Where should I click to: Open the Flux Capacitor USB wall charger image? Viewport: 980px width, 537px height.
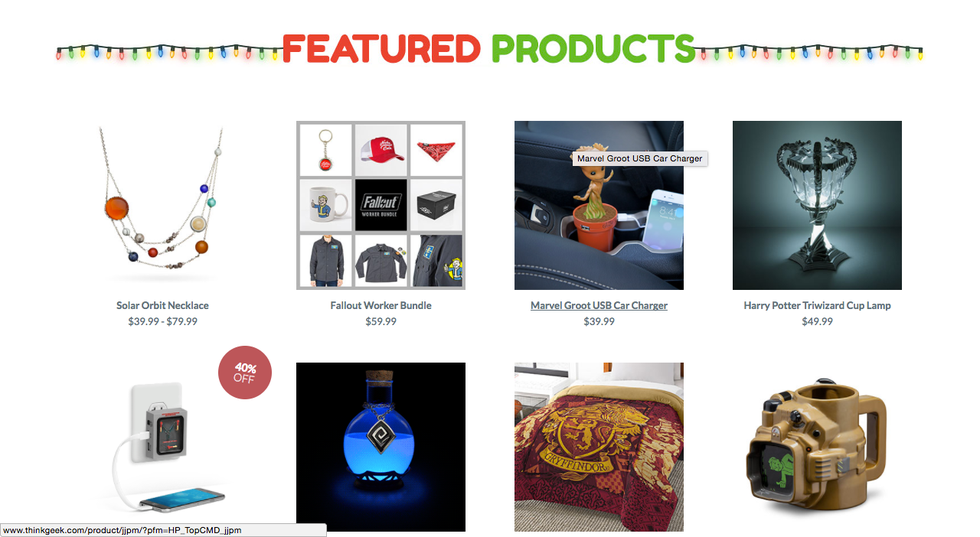coord(162,447)
